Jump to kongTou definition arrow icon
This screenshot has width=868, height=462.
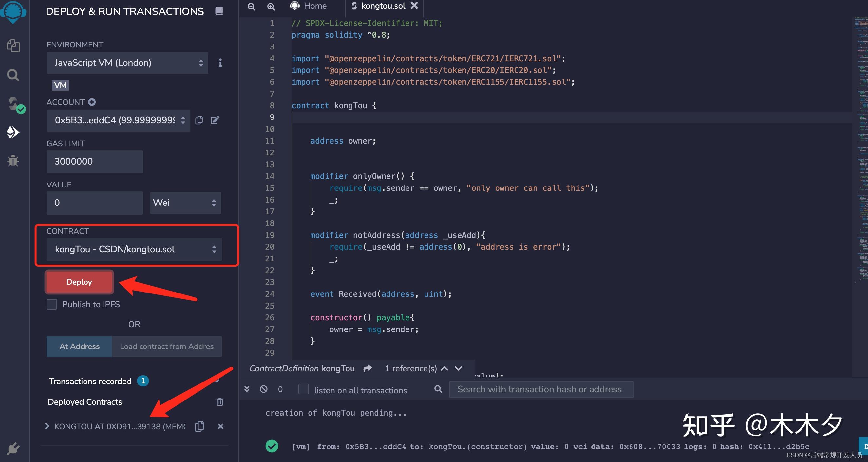coord(368,368)
